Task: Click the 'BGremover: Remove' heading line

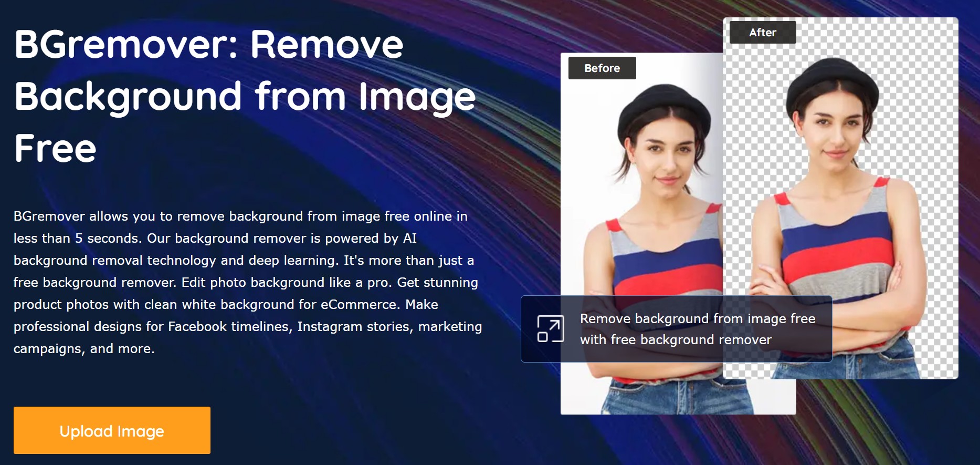Action: (x=208, y=45)
